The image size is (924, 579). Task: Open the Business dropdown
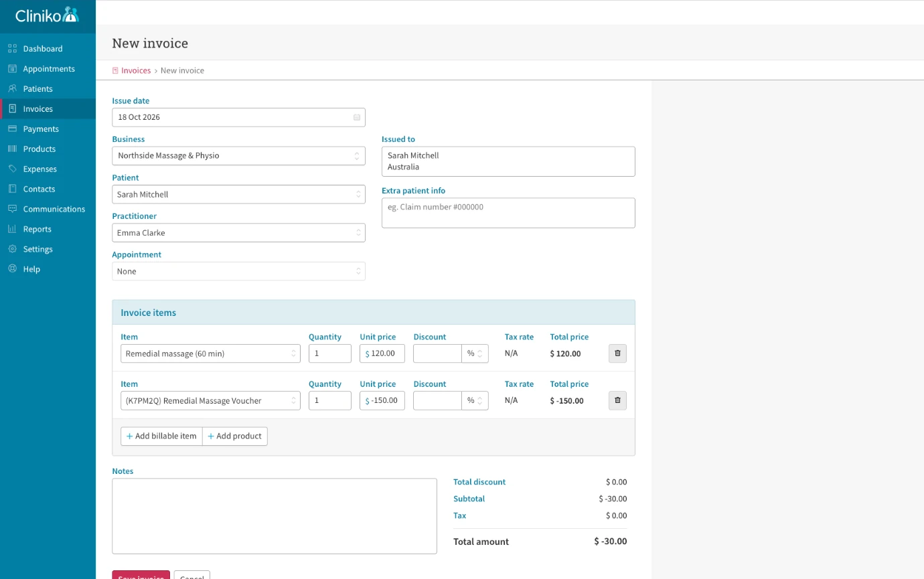[x=238, y=155]
